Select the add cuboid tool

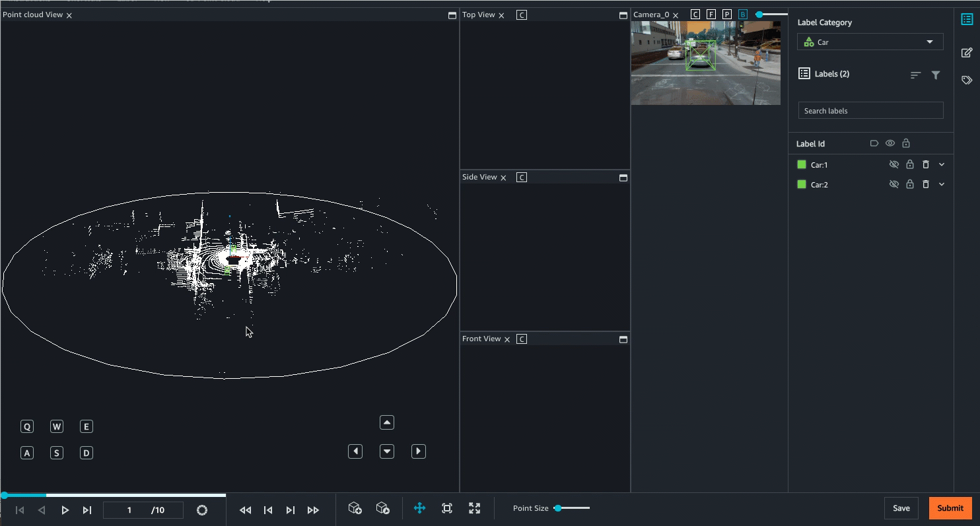click(355, 508)
